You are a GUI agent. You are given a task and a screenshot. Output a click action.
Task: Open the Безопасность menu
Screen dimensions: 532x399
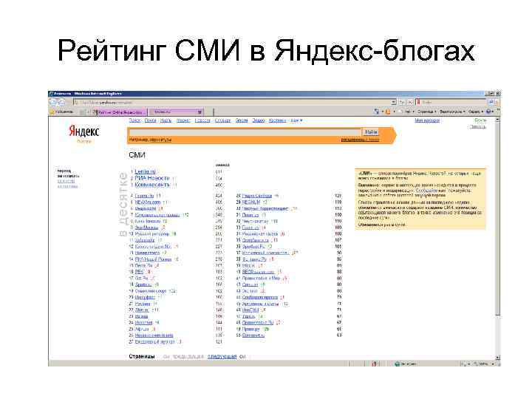pyautogui.click(x=452, y=112)
